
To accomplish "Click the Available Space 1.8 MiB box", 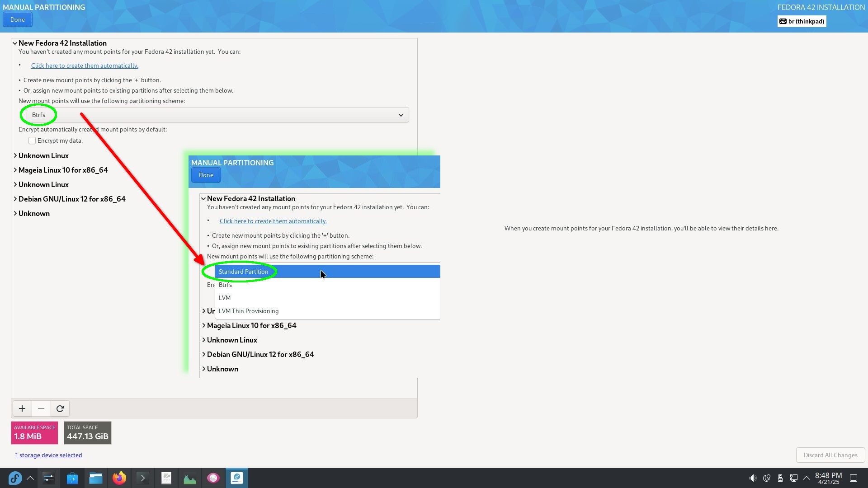I will [x=34, y=433].
